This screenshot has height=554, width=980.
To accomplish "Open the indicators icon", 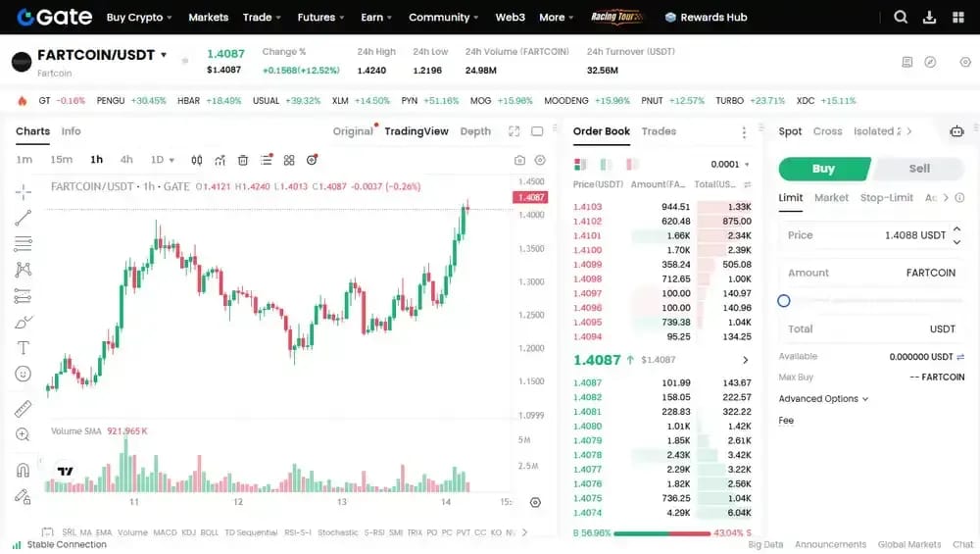I will click(x=220, y=160).
